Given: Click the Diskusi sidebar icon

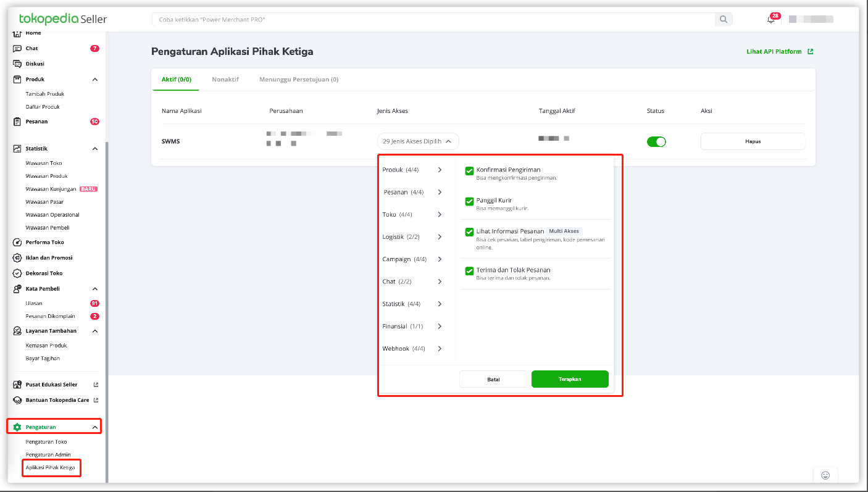Looking at the screenshot, I should pos(17,64).
